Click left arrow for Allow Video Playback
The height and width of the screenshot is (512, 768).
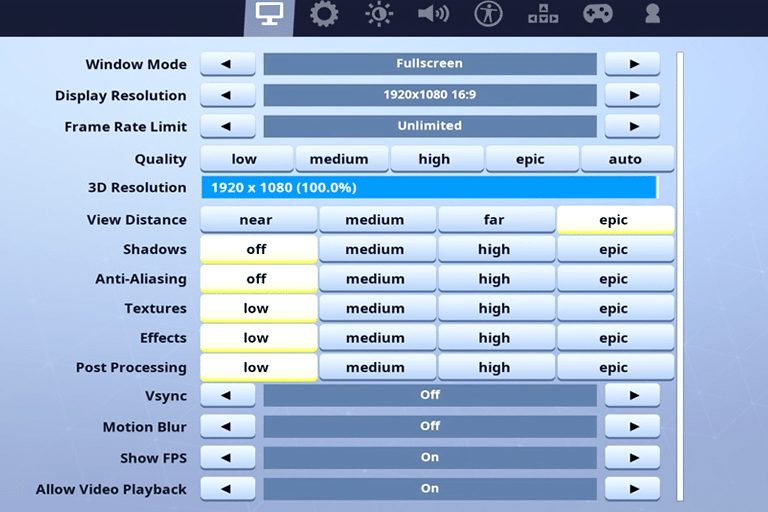click(x=228, y=489)
